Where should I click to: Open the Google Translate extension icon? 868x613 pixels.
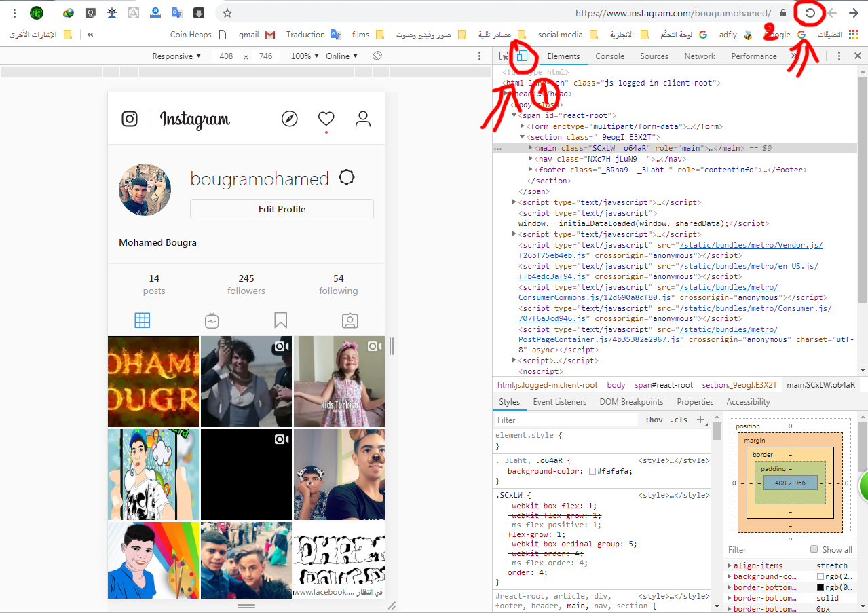[x=176, y=13]
